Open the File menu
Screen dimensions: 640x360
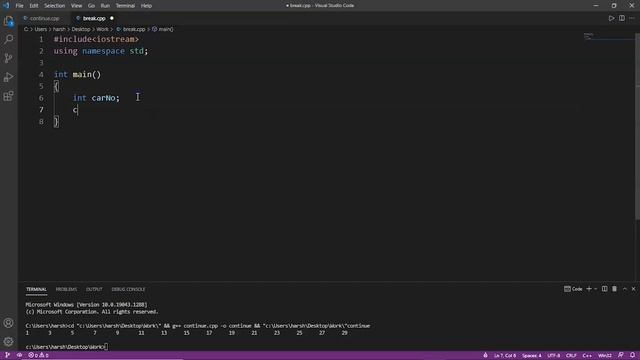[19, 6]
